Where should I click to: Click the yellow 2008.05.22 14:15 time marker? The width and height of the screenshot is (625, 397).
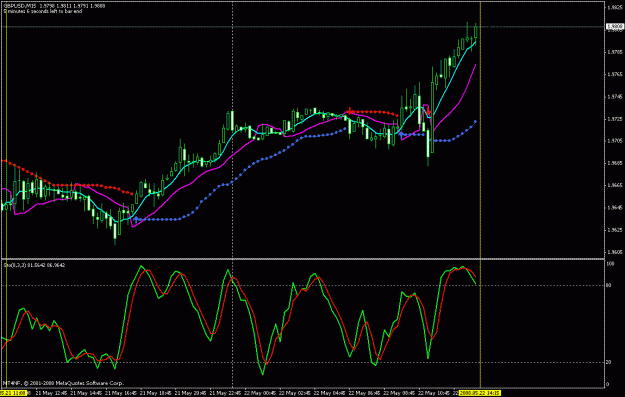[x=480, y=393]
